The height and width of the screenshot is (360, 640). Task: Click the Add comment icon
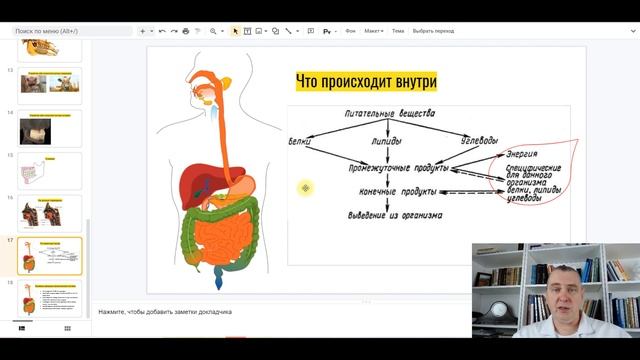pyautogui.click(x=311, y=31)
